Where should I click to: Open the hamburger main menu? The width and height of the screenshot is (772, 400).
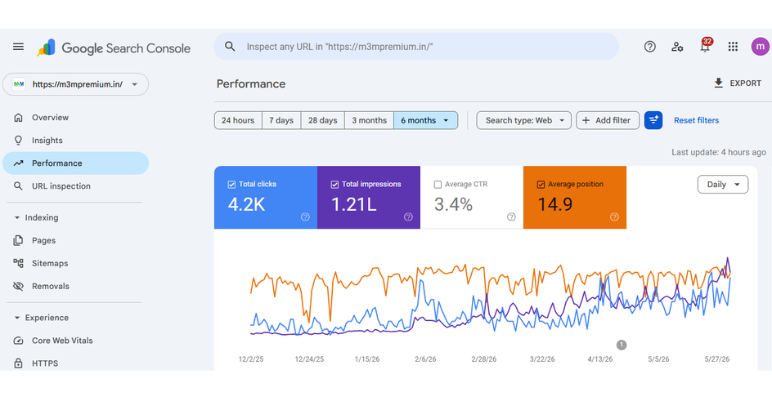[18, 47]
